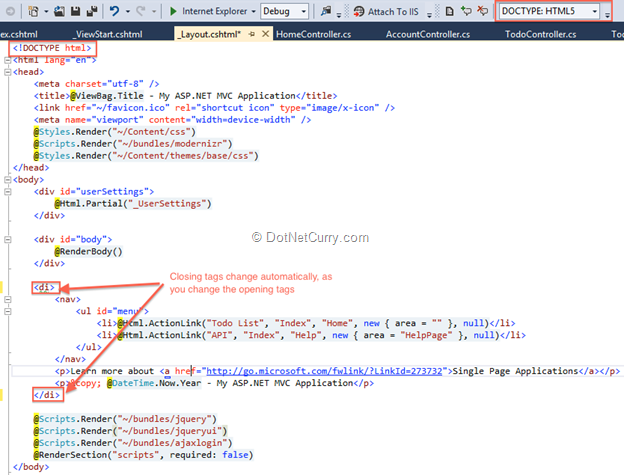This screenshot has height=475, width=624.
Task: Click the Attach To IIS button
Action: coord(386,12)
